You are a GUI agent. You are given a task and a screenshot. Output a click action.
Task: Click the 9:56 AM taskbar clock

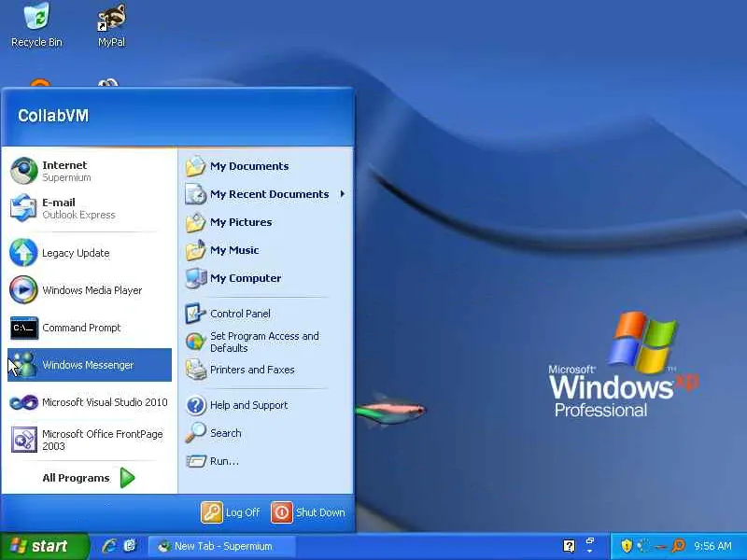(712, 546)
